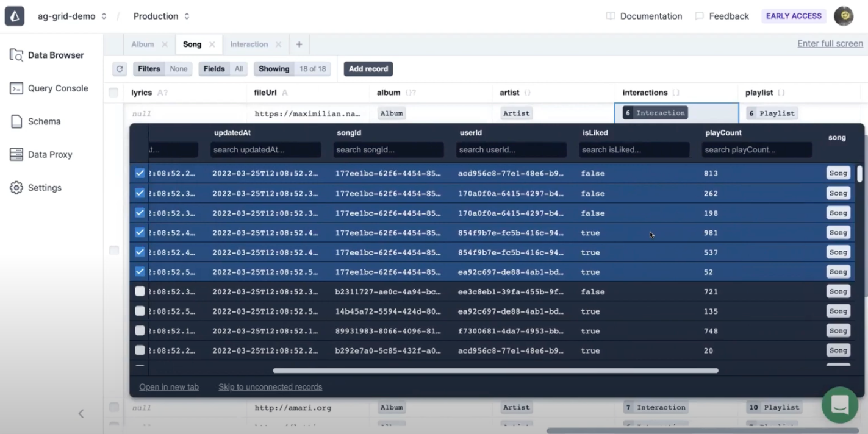
Task: Click the Skip to unconnected records link
Action: pyautogui.click(x=270, y=386)
